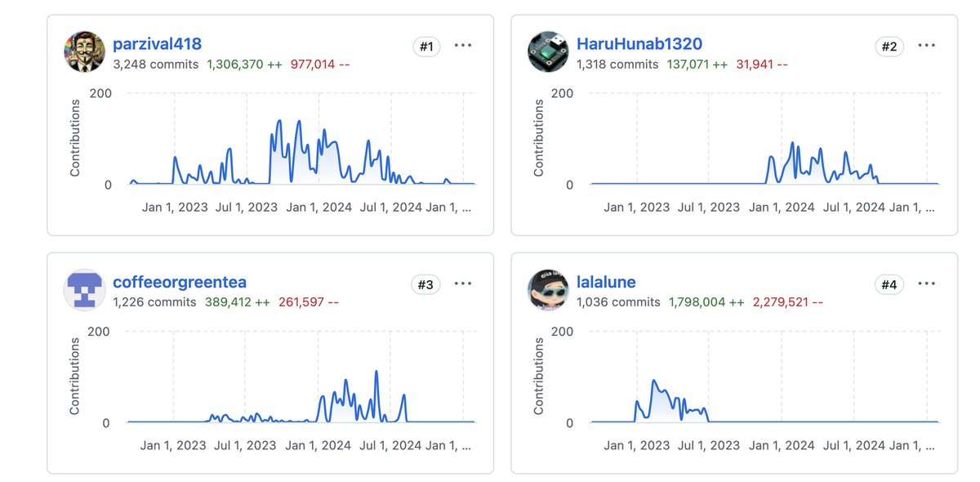Image resolution: width=980 pixels, height=482 pixels.
Task: Open HaruHunab1320 avatar image
Action: pos(548,51)
